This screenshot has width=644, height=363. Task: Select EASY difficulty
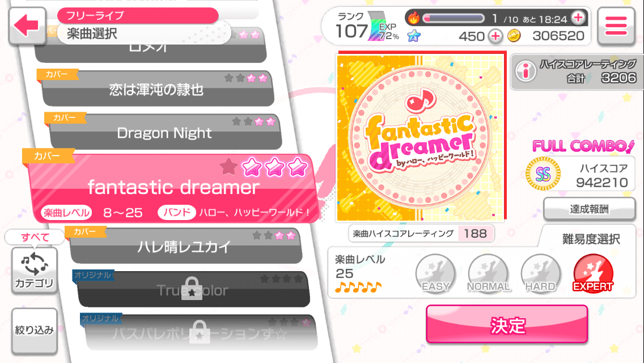click(x=435, y=274)
